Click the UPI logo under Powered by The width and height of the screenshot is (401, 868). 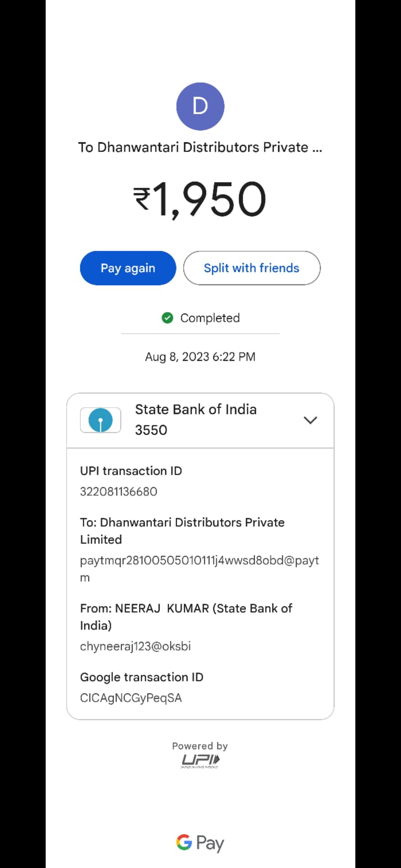(x=200, y=761)
